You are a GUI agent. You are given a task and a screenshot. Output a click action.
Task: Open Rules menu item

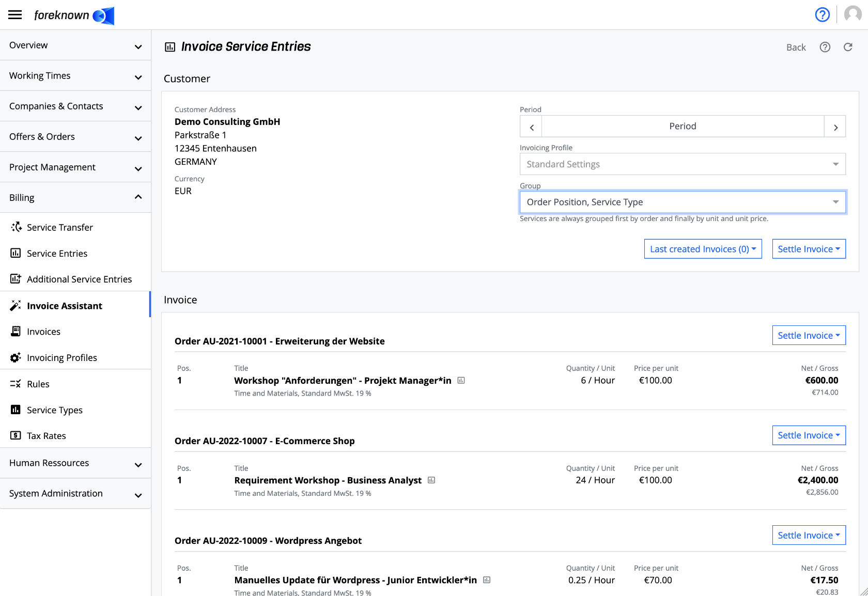tap(75, 384)
